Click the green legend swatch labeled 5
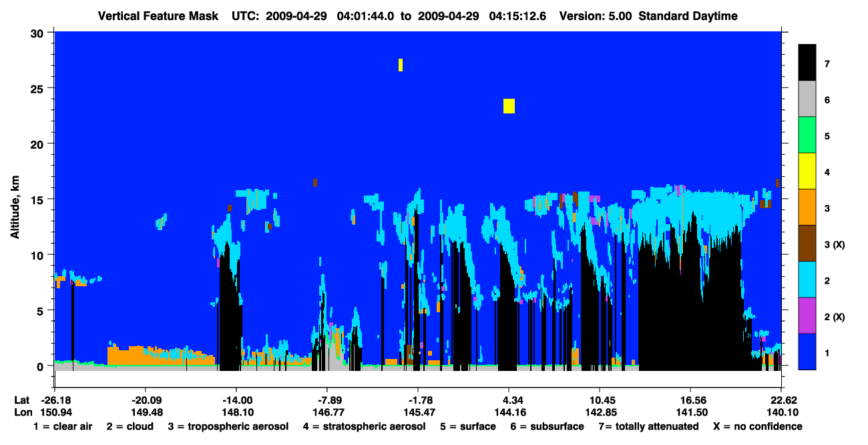The image size is (868, 445). pos(807,135)
